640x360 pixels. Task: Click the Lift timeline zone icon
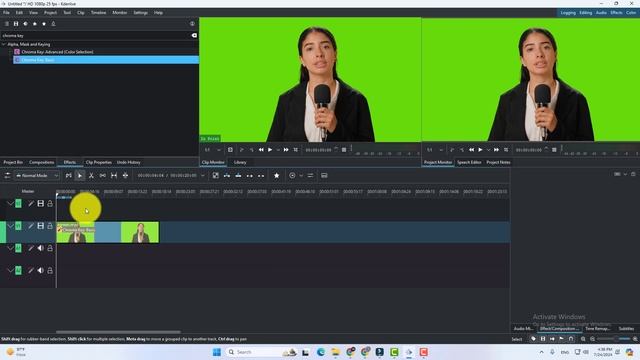click(261, 176)
